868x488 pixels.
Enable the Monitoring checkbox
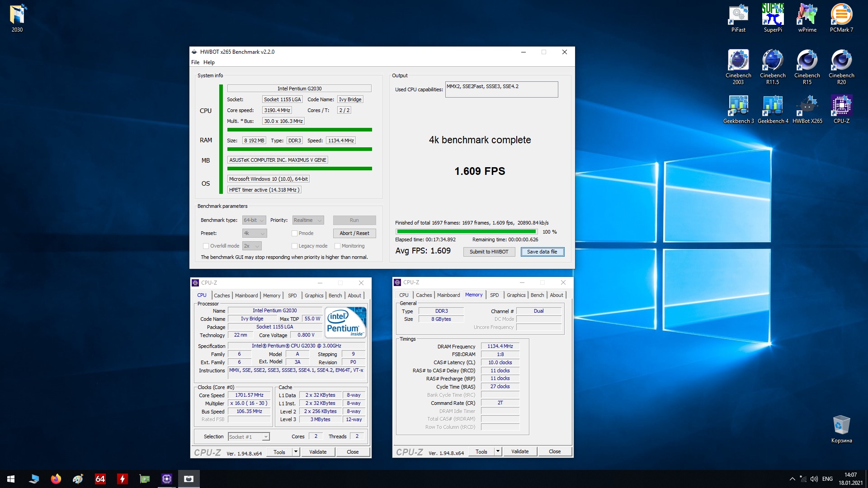[x=337, y=246]
